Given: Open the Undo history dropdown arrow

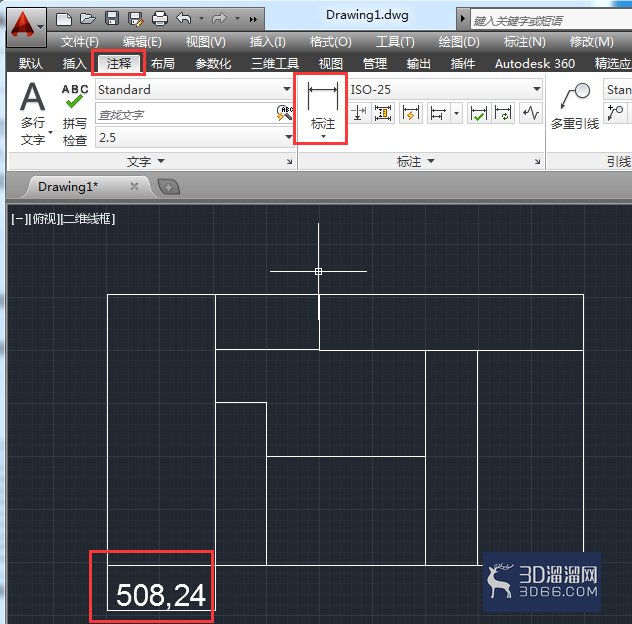Looking at the screenshot, I should [x=202, y=19].
